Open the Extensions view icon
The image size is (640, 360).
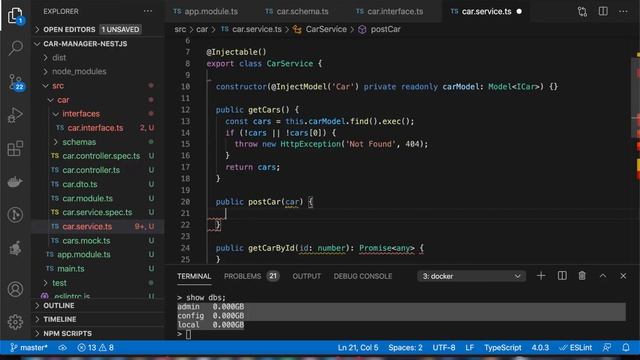(x=16, y=149)
